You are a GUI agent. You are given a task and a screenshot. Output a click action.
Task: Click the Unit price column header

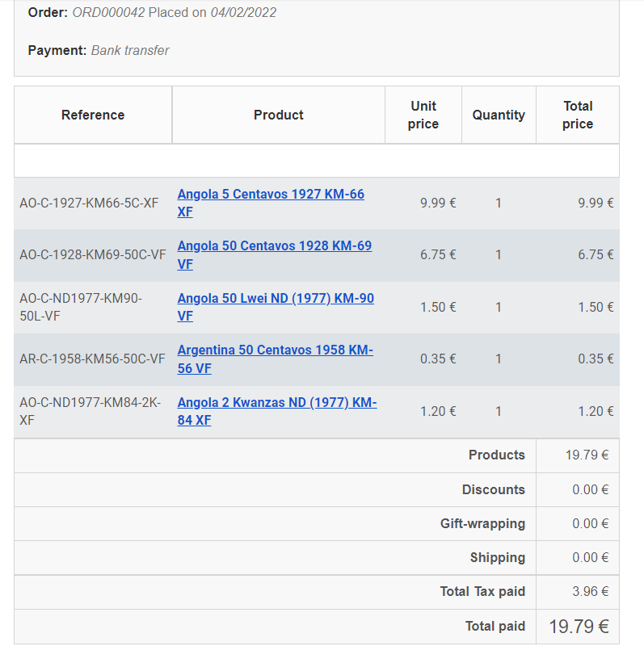pos(423,115)
